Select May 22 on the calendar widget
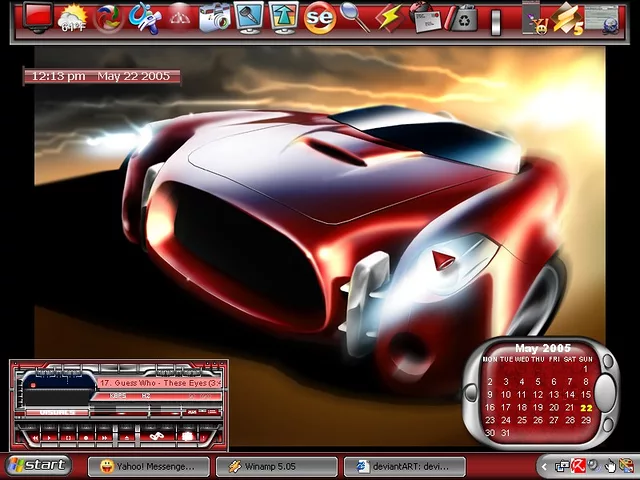Viewport: 640px width, 480px height. click(586, 408)
